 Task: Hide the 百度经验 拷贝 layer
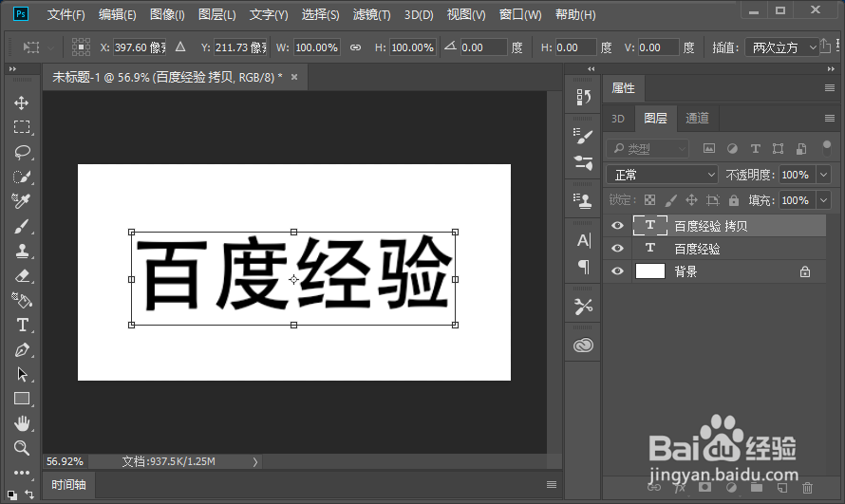click(617, 226)
